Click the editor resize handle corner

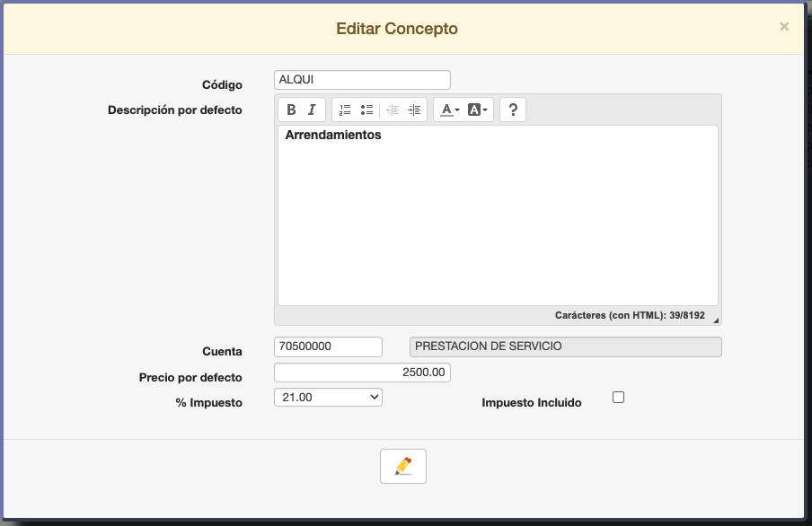716,320
